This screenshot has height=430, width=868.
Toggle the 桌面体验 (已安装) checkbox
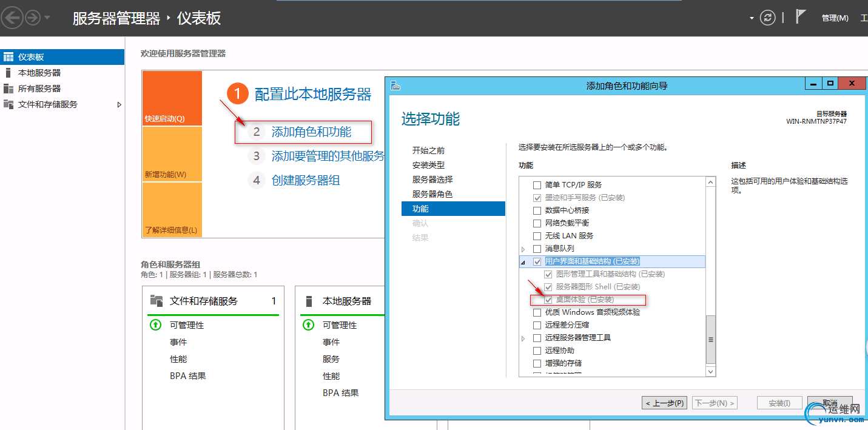coord(548,300)
